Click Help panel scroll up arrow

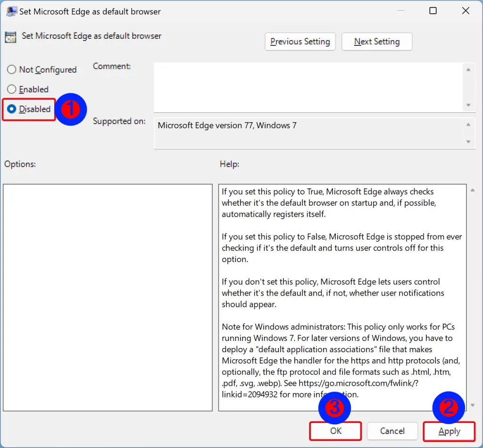tap(473, 190)
